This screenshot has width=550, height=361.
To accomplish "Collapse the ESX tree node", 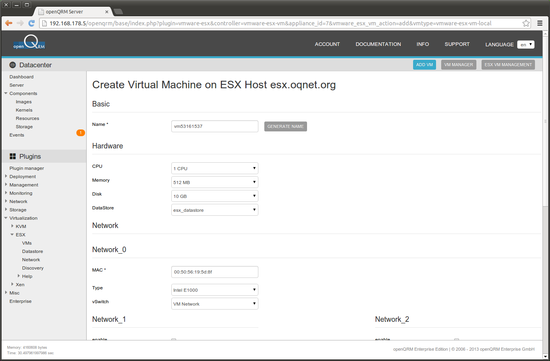I will (x=12, y=234).
